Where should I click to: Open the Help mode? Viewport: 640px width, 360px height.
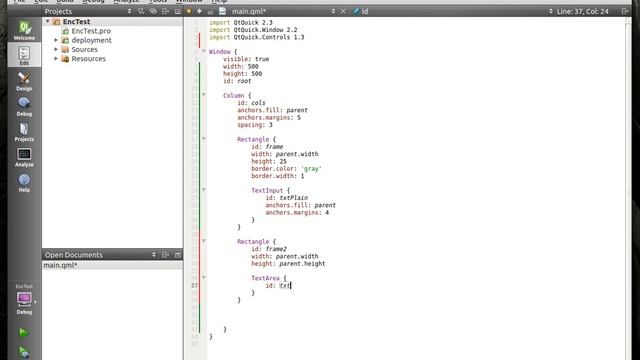[24, 182]
